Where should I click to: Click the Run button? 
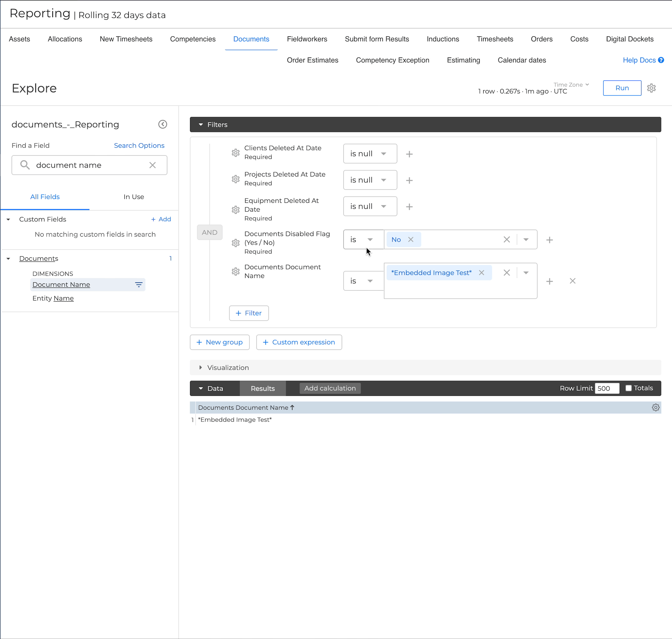pos(622,88)
